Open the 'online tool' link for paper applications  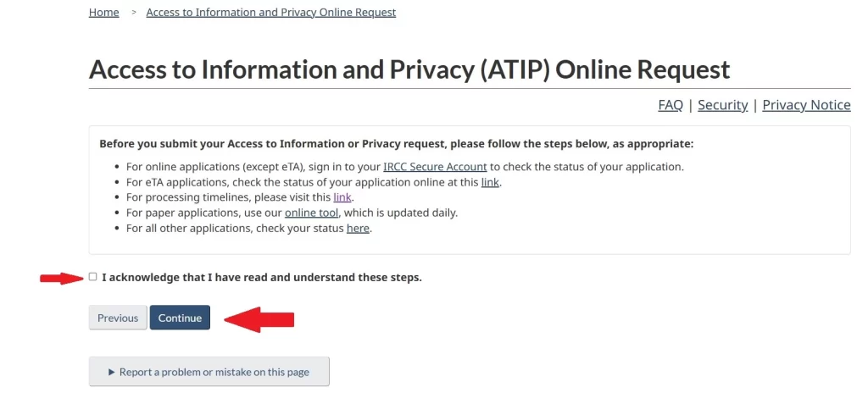coord(312,213)
